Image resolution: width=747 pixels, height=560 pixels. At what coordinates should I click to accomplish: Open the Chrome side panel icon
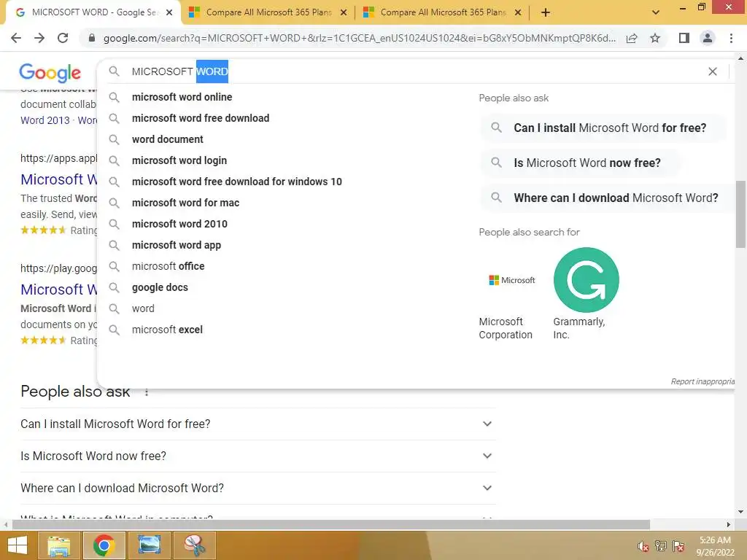click(684, 38)
